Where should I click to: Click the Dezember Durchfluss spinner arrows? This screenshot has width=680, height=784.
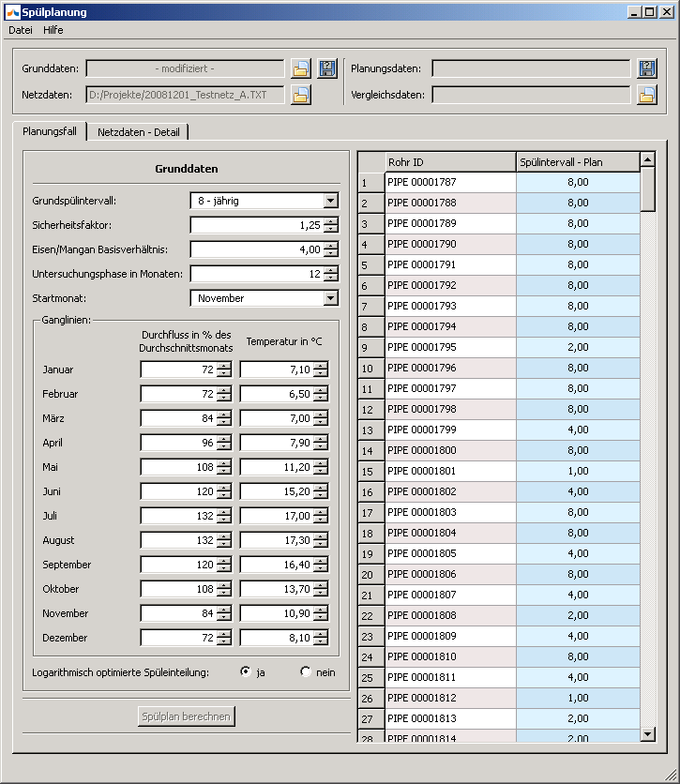click(x=224, y=638)
